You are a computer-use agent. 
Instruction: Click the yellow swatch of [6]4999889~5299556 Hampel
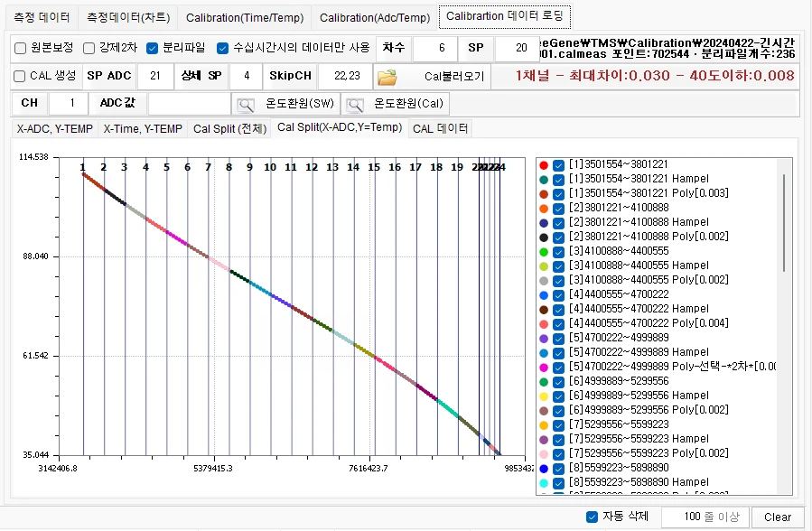point(544,396)
